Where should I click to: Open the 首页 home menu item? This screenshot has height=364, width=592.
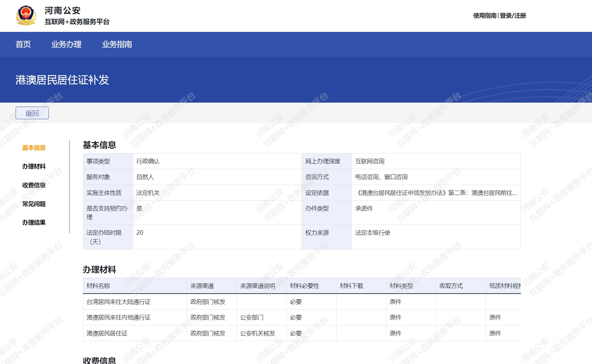23,44
